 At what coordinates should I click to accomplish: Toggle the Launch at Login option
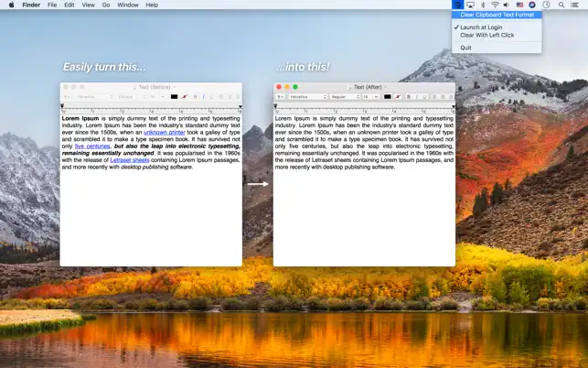point(482,27)
